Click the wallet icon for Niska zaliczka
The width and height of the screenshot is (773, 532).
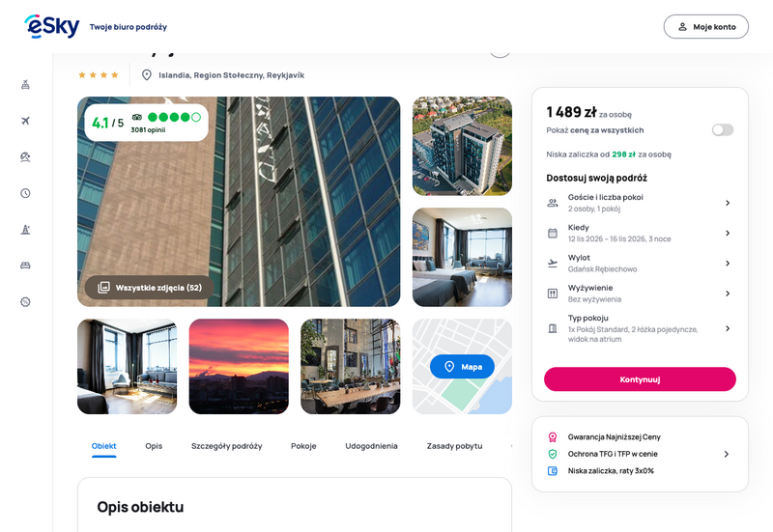pos(553,471)
